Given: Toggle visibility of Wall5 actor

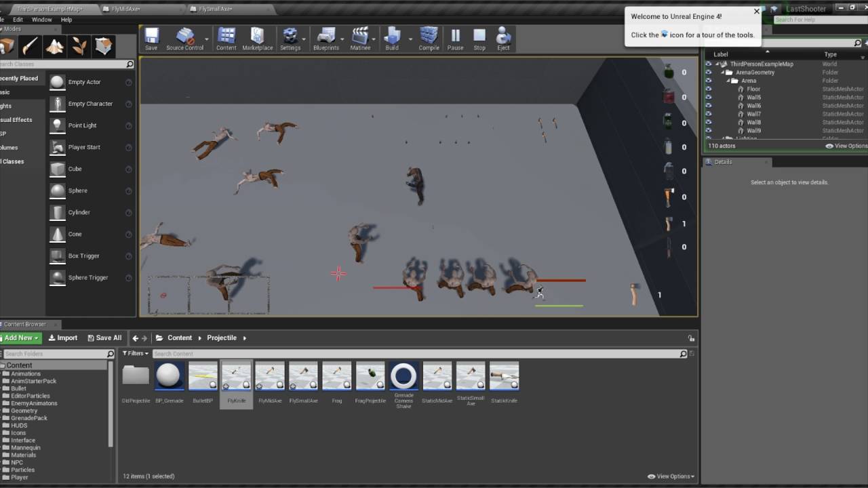Looking at the screenshot, I should click(x=709, y=98).
